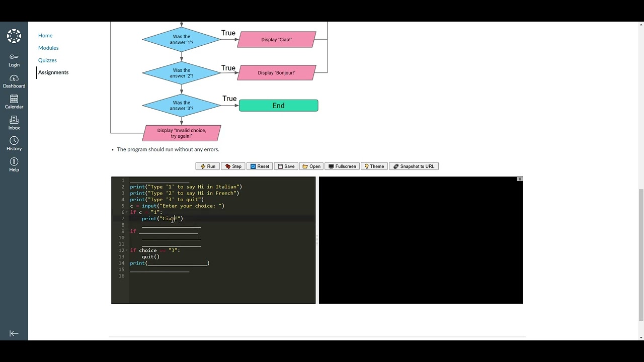Click the Display "Ciao!" flowchart box
Viewport: 644px width, 362px height.
[x=277, y=40]
